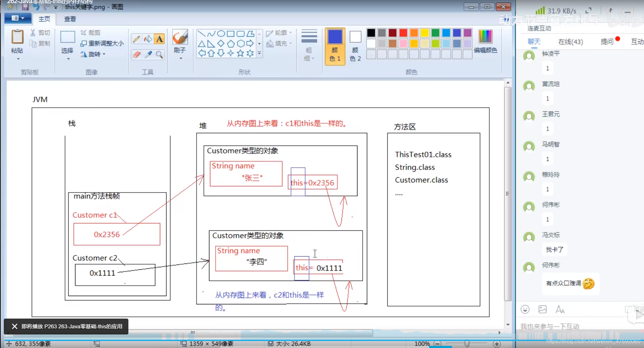Image resolution: width=644 pixels, height=348 pixels.
Task: Dismiss the upcoming video P263 notification
Action: pos(15,326)
